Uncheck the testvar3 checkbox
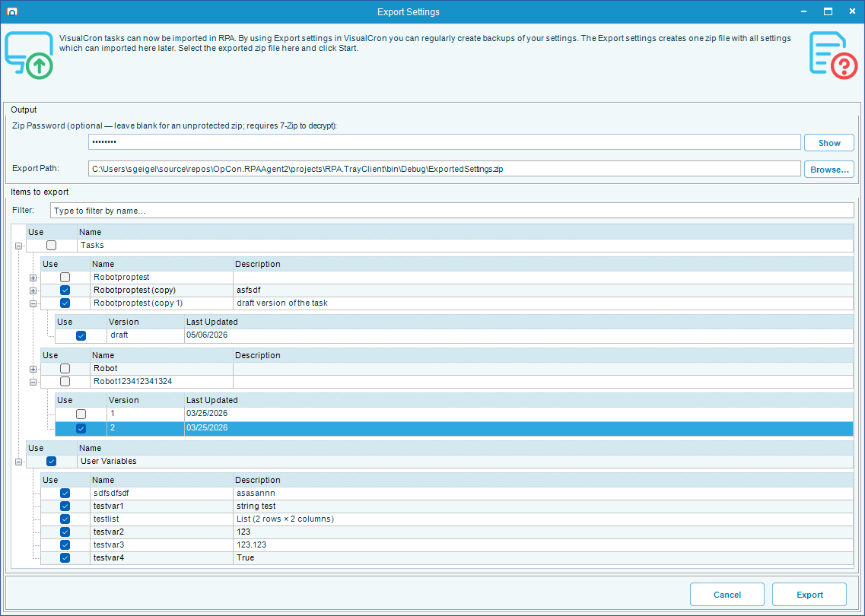Viewport: 865px width, 616px height. [65, 545]
